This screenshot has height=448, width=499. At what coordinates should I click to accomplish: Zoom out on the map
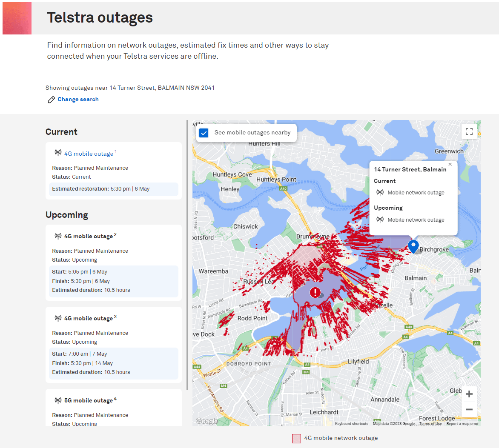click(469, 409)
